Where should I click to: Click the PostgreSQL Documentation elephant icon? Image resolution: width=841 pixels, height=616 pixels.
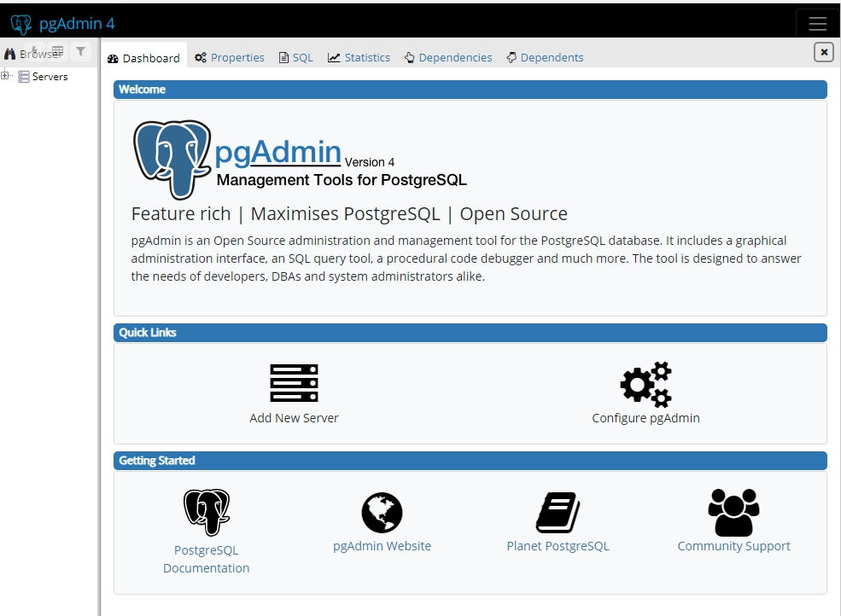coord(207,512)
